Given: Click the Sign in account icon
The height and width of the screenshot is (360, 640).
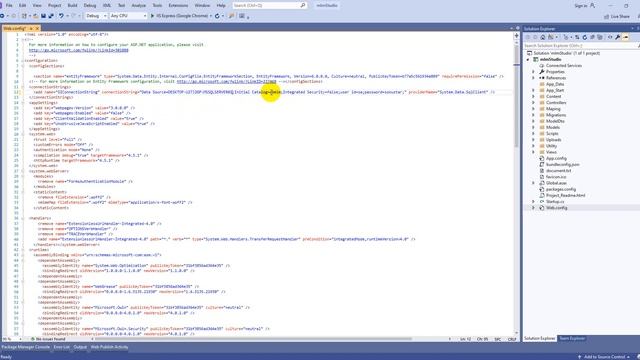Looking at the screenshot, I should click(592, 5).
